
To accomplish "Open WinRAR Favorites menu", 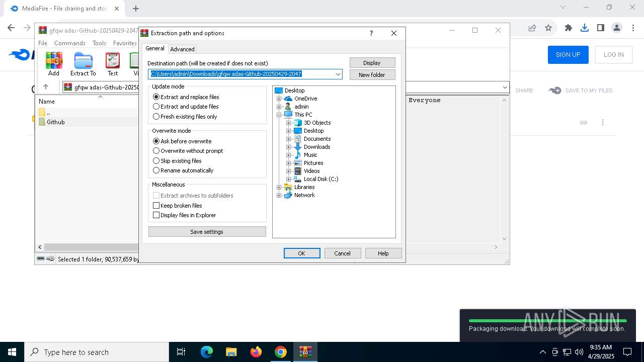I will click(125, 43).
